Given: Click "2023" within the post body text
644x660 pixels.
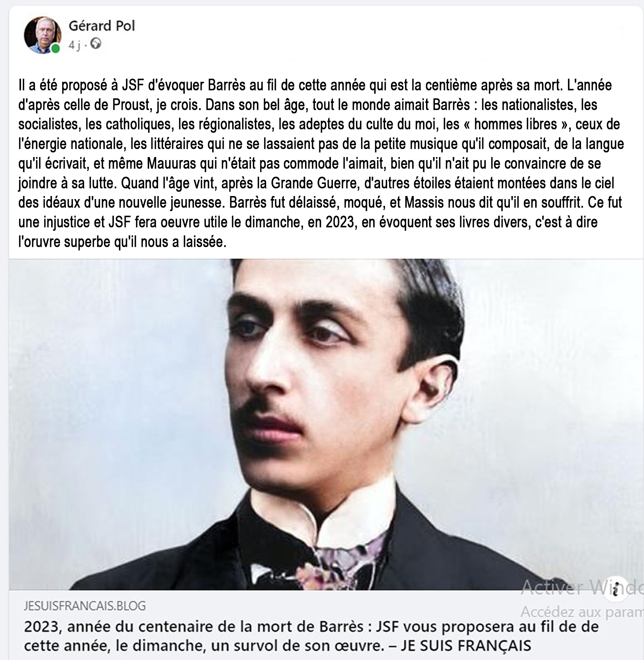Looking at the screenshot, I should (x=340, y=222).
